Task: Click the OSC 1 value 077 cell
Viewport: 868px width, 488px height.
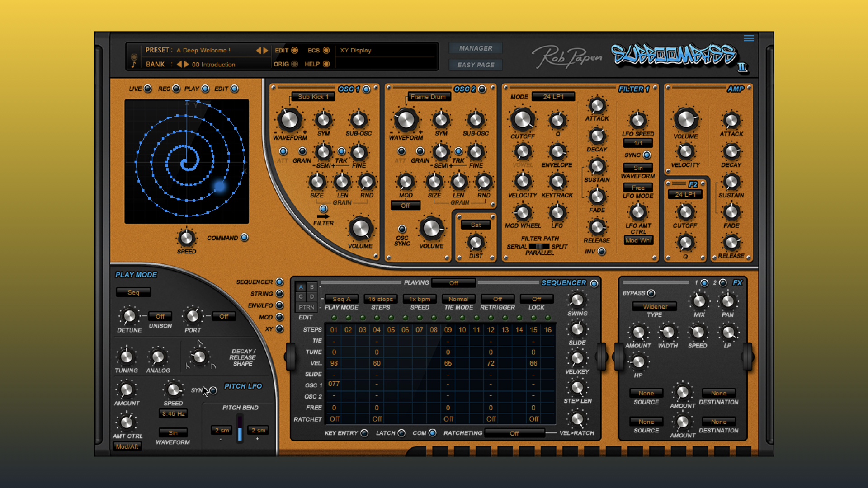Action: pos(334,384)
